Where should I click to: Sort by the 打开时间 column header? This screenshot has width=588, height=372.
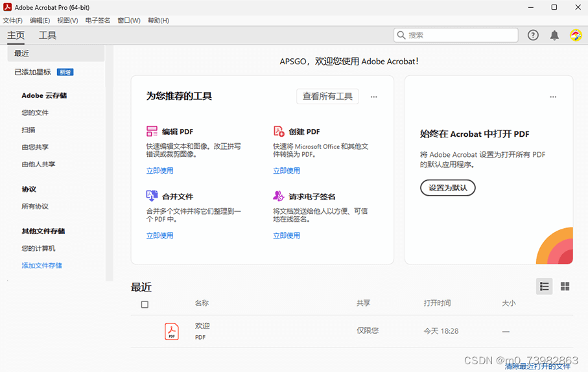(x=437, y=303)
